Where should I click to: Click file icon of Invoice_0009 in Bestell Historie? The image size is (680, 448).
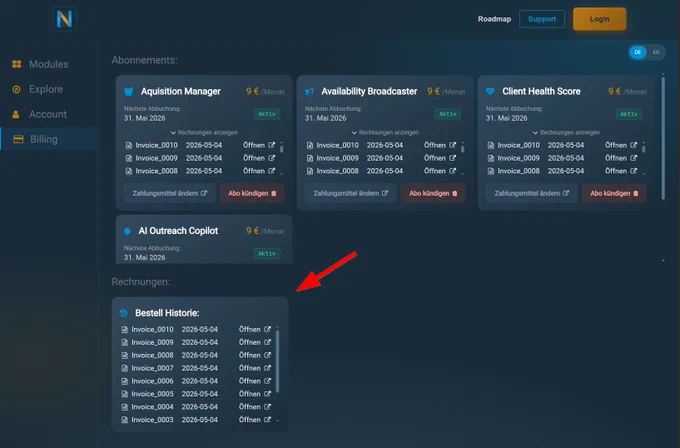pos(124,343)
